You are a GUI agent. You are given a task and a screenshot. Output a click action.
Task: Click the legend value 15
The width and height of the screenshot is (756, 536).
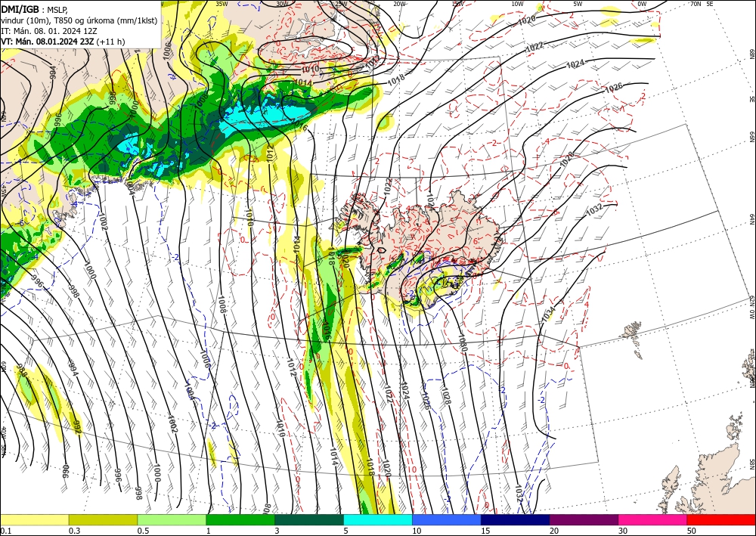coord(485,531)
